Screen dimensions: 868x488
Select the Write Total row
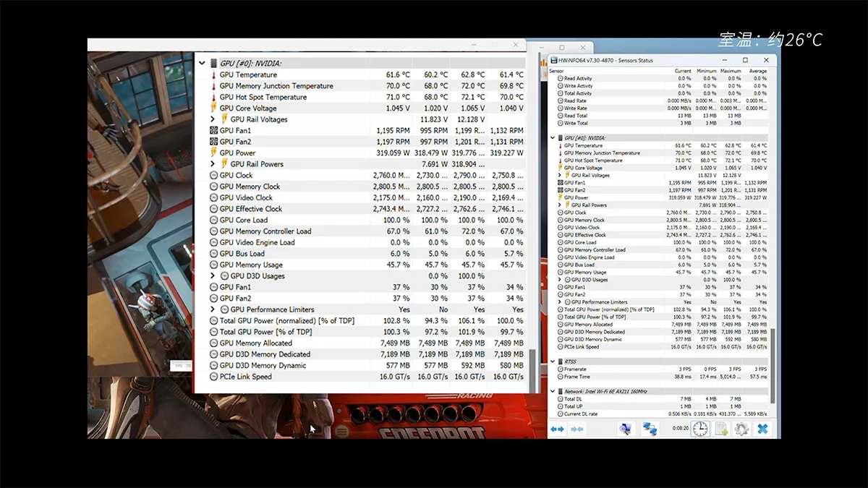659,123
